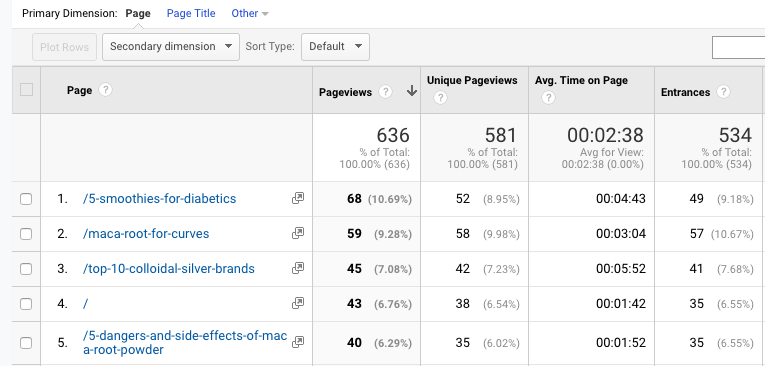The height and width of the screenshot is (366, 765).
Task: Click the 59 (9.28%) pageviews cell
Action: (366, 234)
